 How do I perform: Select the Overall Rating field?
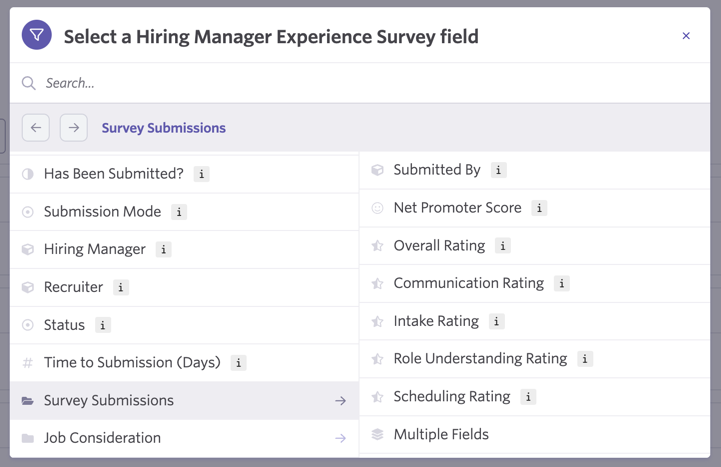[535, 246]
